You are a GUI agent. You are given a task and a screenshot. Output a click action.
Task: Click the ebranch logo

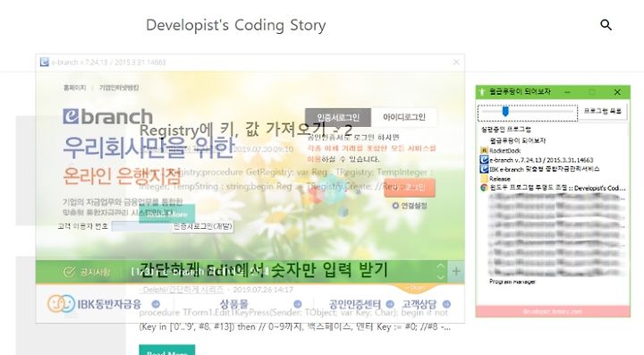click(x=107, y=116)
